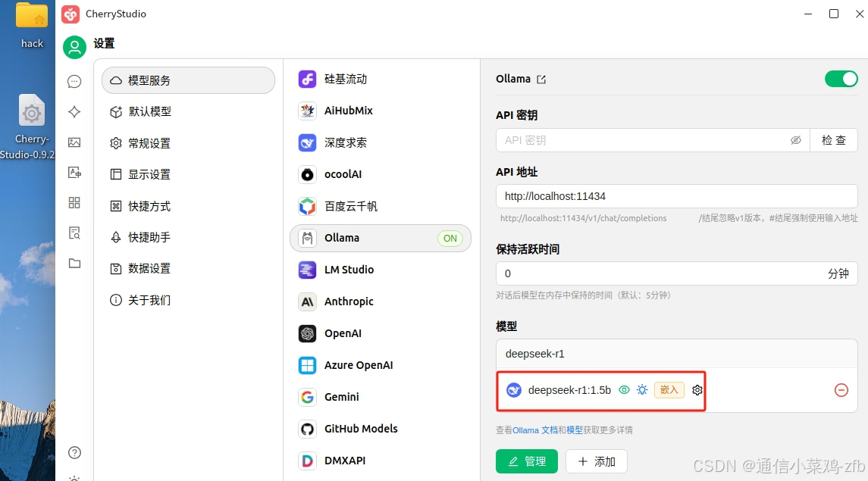Click the http://localhost:11434/v1/chat/completions preview text

(x=583, y=218)
